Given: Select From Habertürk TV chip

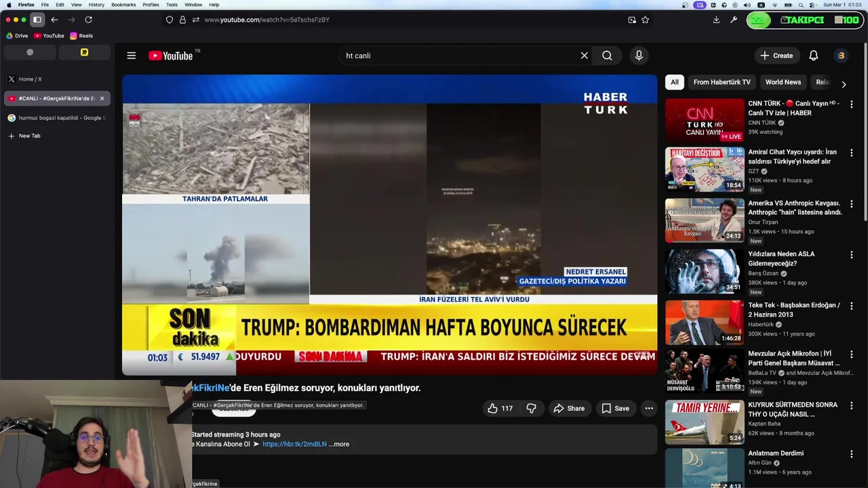Looking at the screenshot, I should [x=722, y=82].
